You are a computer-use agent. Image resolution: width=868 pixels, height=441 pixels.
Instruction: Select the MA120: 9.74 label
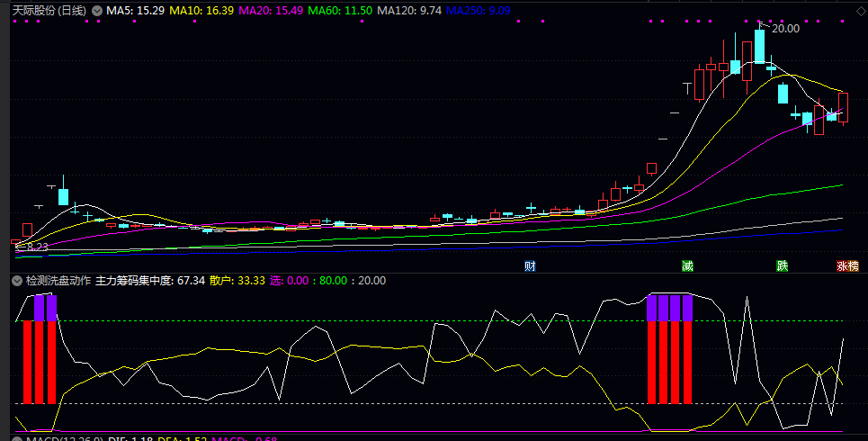[409, 11]
